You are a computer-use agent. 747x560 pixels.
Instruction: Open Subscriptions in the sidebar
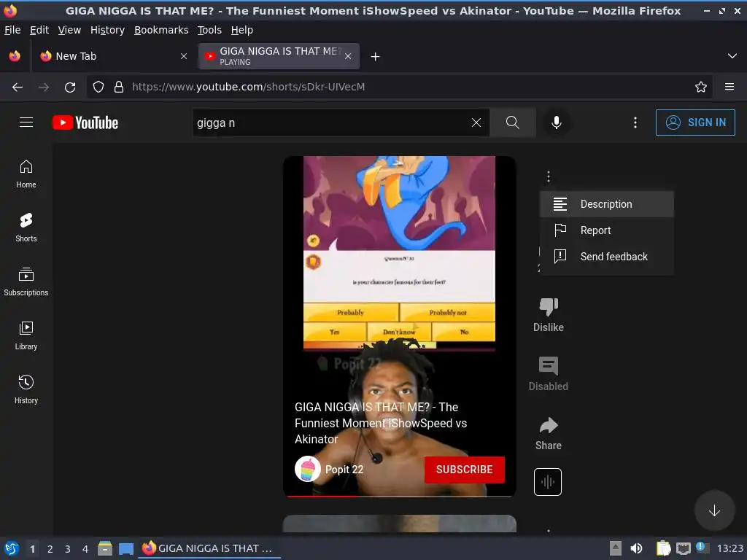[x=26, y=282]
